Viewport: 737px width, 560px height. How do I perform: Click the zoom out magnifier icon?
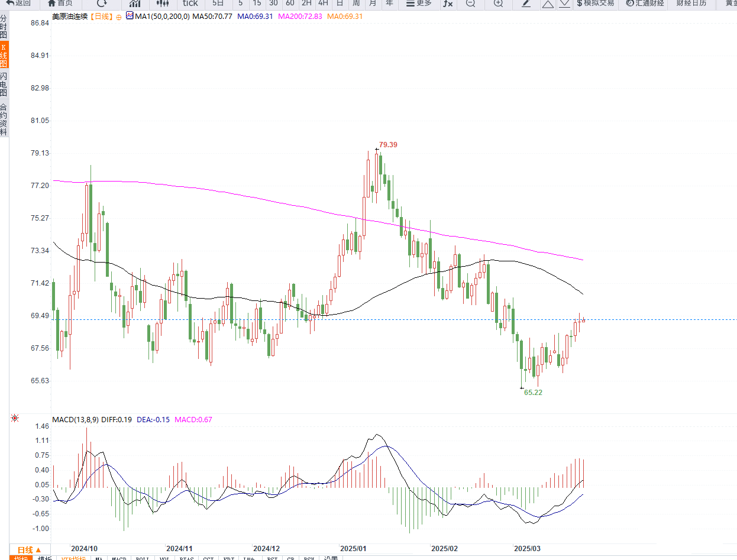point(470,3)
